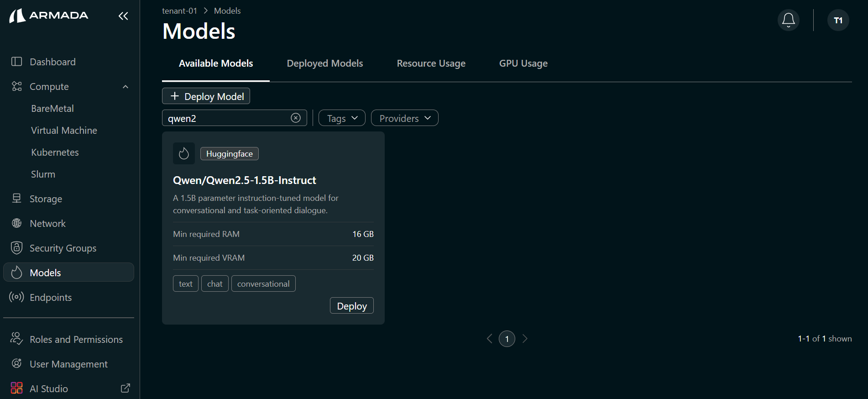Screen dimensions: 868x399
Task: Open AI Studio external link icon
Action: pos(125,388)
